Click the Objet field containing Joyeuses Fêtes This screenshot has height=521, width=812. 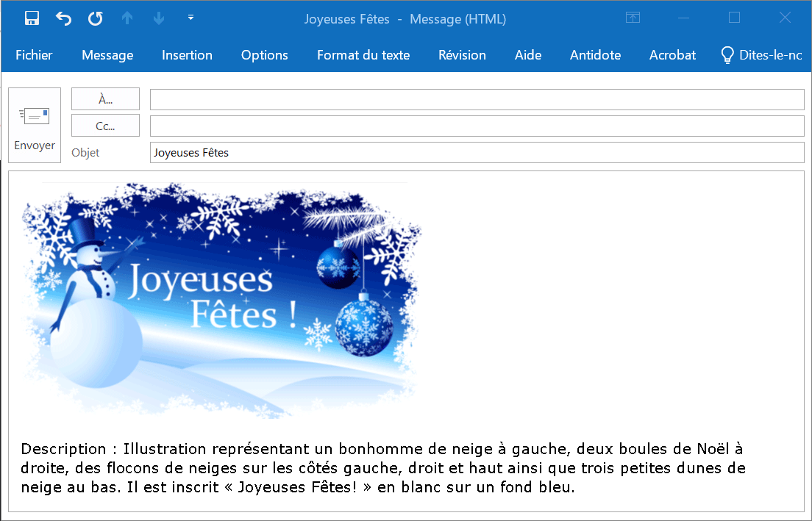click(x=477, y=153)
